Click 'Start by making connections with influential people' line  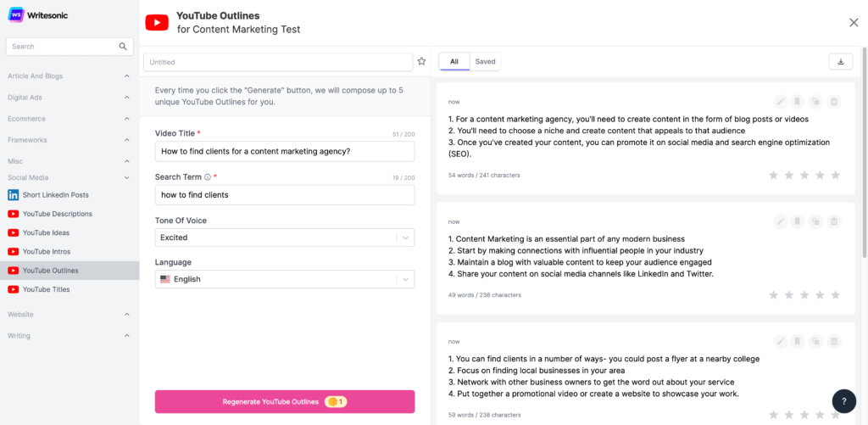pos(576,250)
